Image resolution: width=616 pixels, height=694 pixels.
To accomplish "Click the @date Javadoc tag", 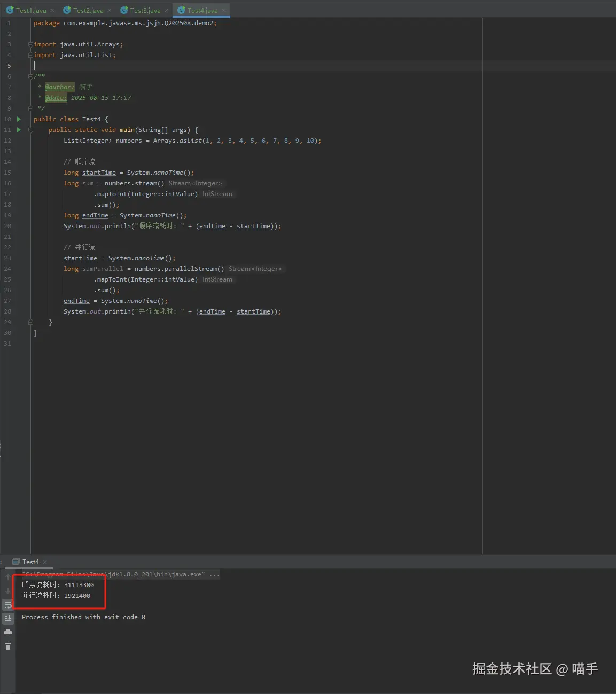I will 56,98.
